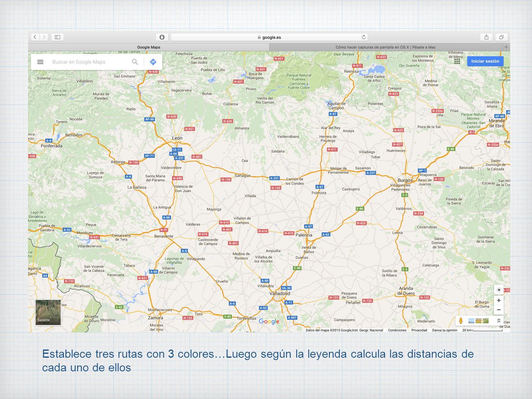Zoom out with the map minus button
532x399 pixels.
click(x=499, y=310)
